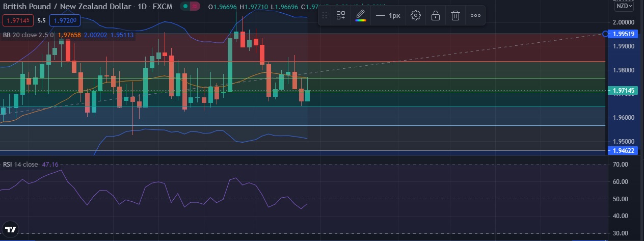Select the RSI 14 close indicator legend
Screen dimensions: 644x241
pos(20,164)
